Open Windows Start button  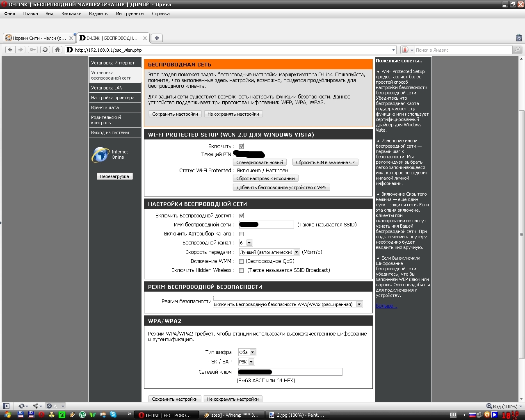pos(8,415)
